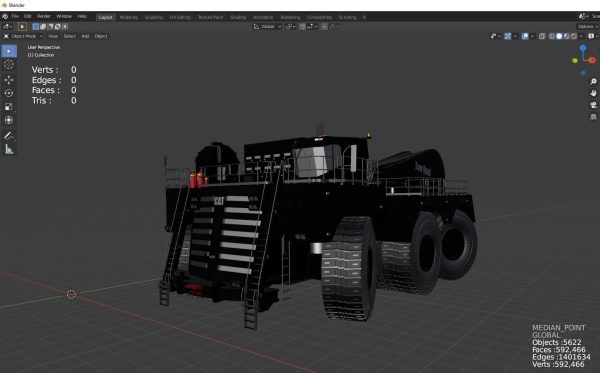Image resolution: width=600 pixels, height=373 pixels.
Task: Open the Object Mode dropdown
Action: pyautogui.click(x=23, y=36)
